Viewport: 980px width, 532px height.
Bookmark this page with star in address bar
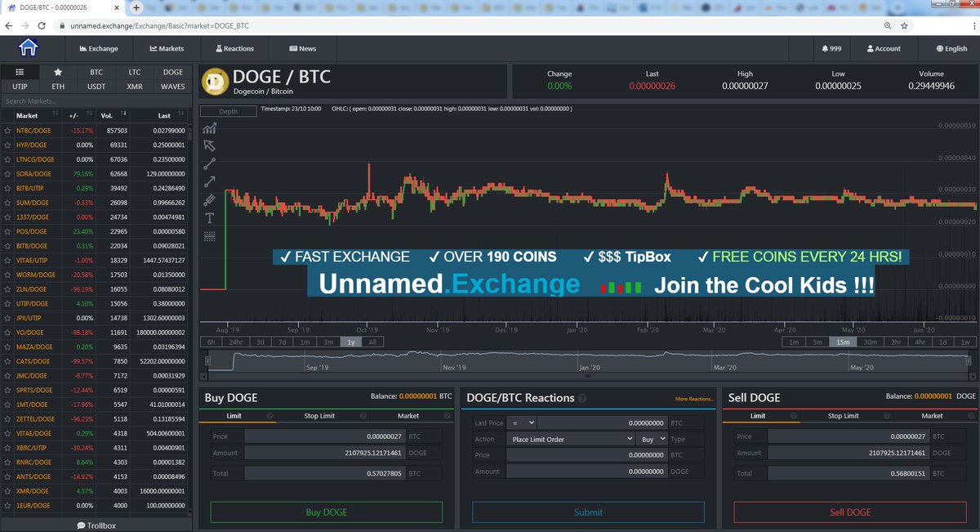tap(906, 25)
